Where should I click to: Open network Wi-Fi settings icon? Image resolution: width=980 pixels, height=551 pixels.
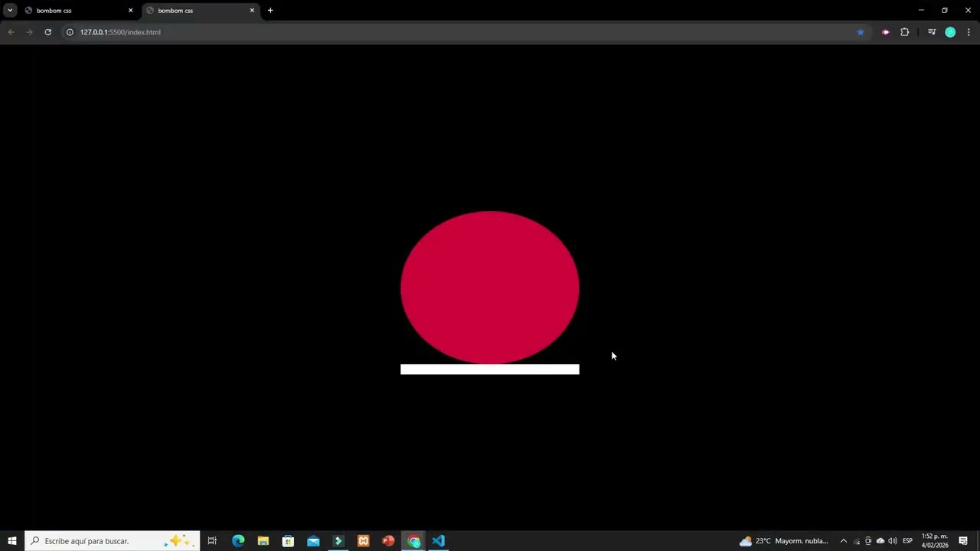(x=857, y=541)
